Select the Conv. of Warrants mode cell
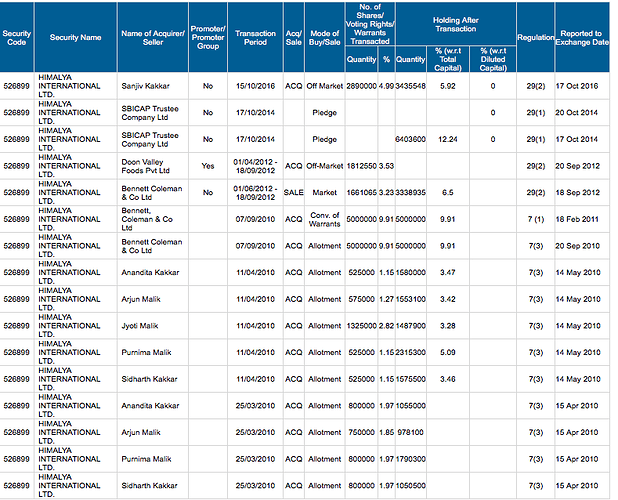Viewport: 618px width, 500px height. click(324, 218)
